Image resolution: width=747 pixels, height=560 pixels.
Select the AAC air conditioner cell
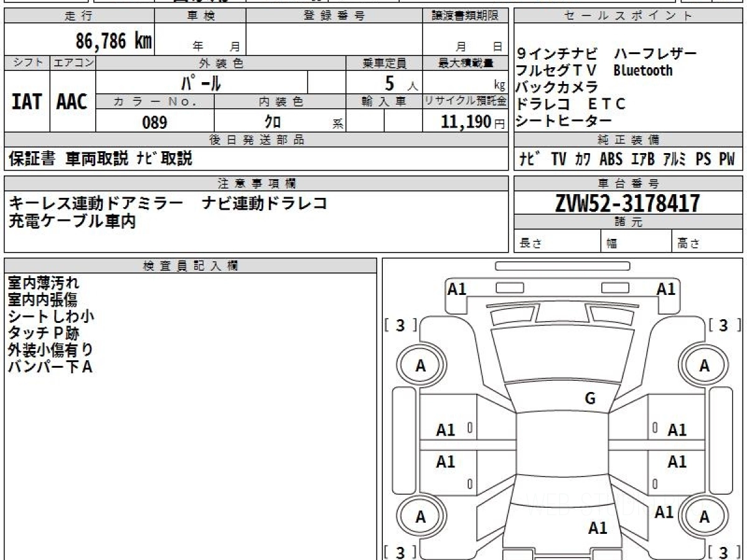point(72,102)
